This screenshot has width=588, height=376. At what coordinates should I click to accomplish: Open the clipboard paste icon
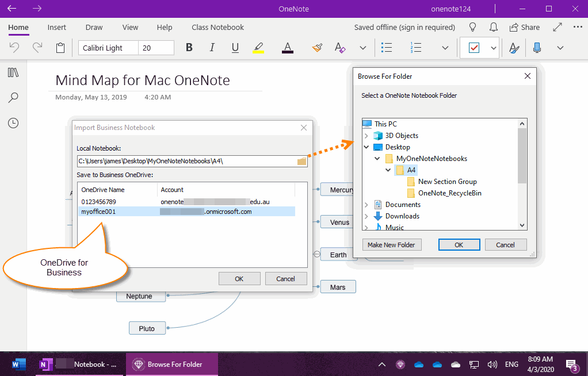[x=60, y=48]
